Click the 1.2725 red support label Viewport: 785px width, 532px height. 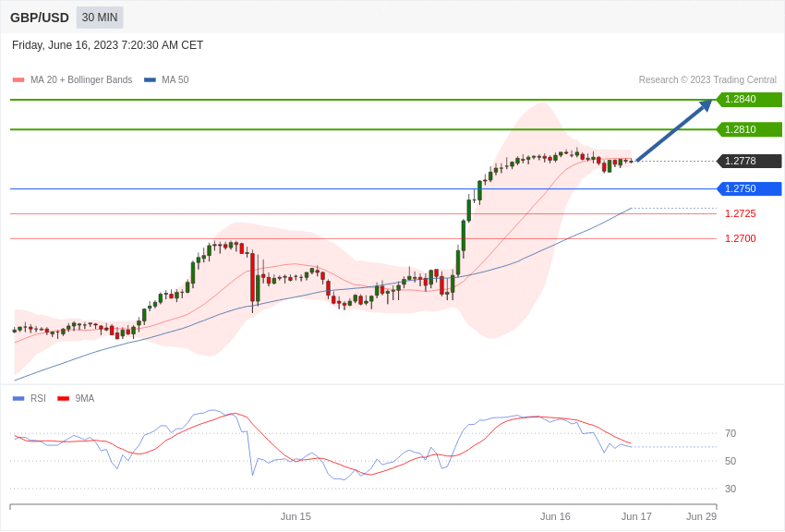click(x=741, y=213)
